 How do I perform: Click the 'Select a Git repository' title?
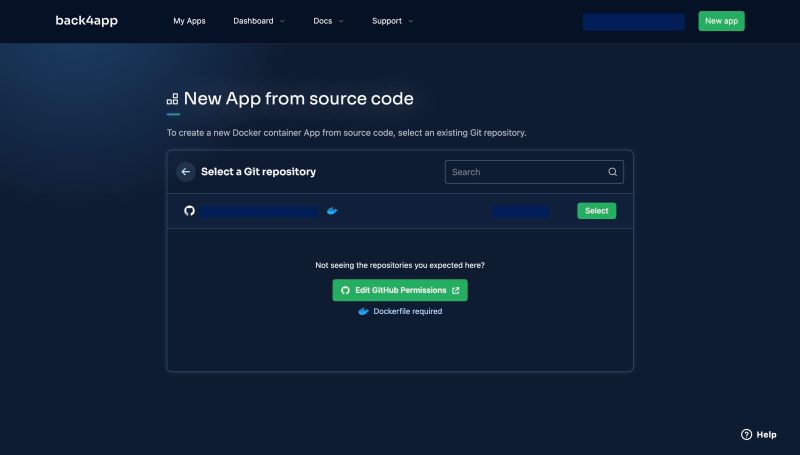click(x=258, y=172)
